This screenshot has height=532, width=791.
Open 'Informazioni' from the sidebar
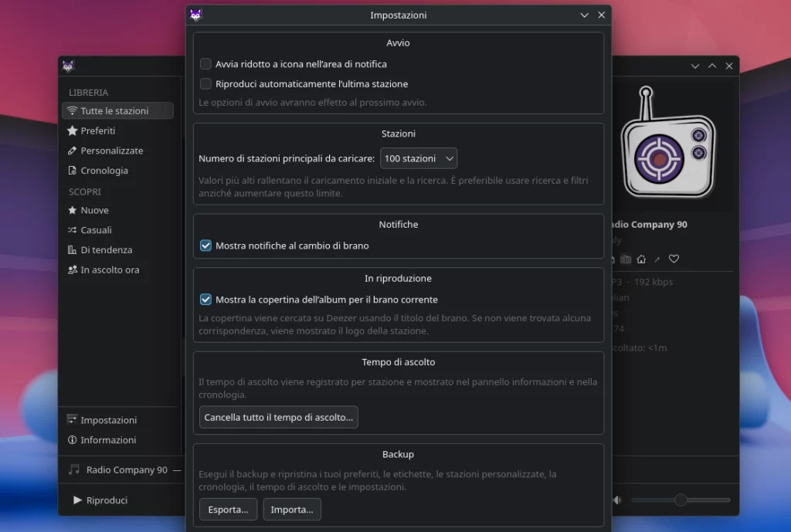[117, 439]
